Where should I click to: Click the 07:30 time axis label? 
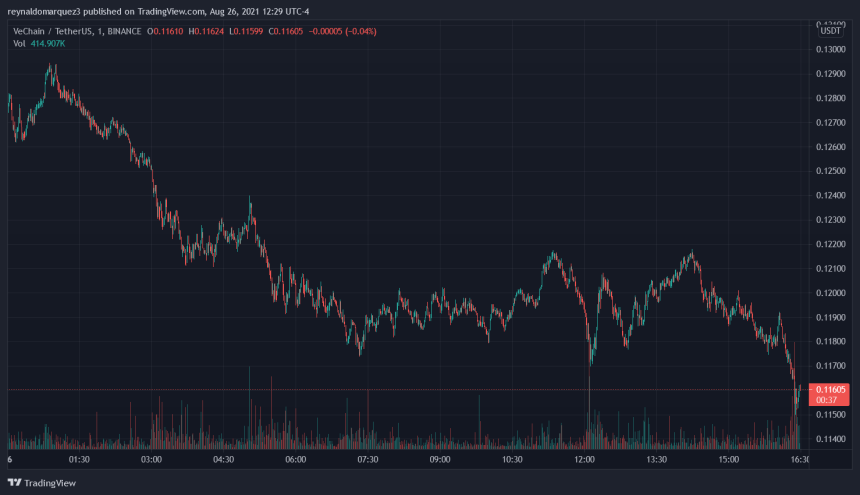pos(367,459)
